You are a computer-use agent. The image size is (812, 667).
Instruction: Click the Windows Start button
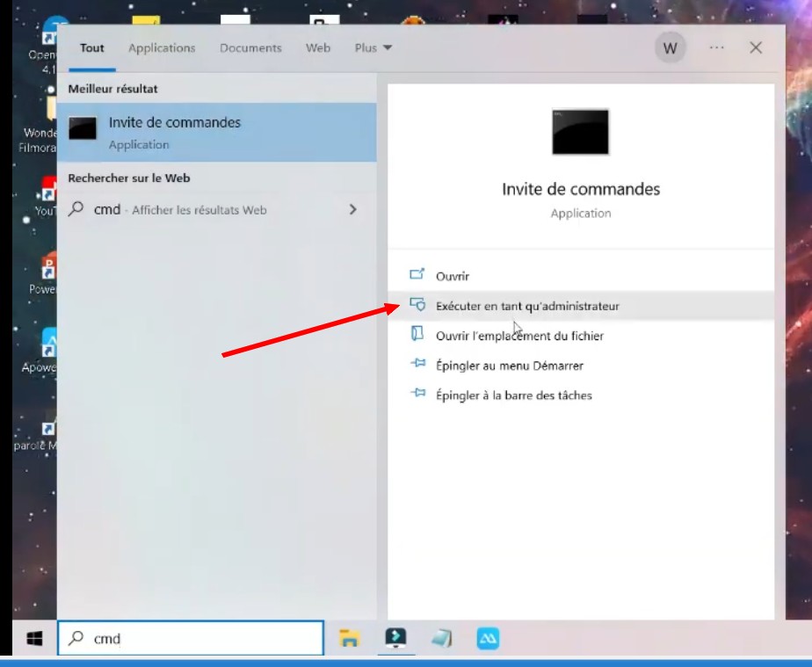35,639
